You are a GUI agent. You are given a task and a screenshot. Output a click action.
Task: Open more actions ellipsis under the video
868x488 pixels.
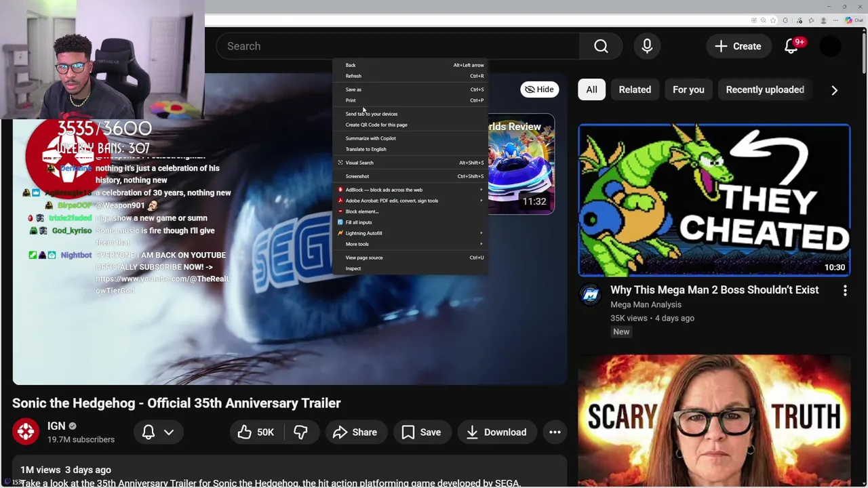(555, 432)
